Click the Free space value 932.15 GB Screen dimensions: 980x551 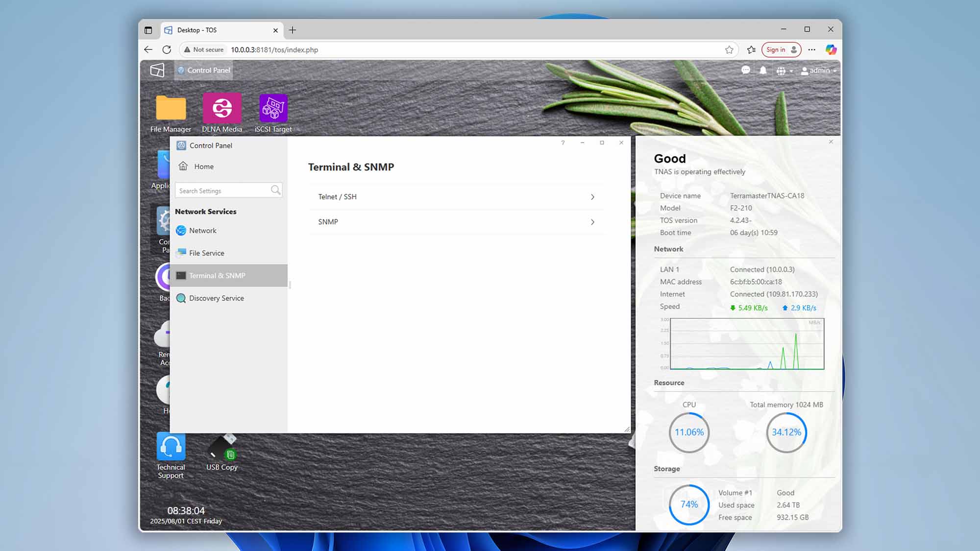pos(793,517)
